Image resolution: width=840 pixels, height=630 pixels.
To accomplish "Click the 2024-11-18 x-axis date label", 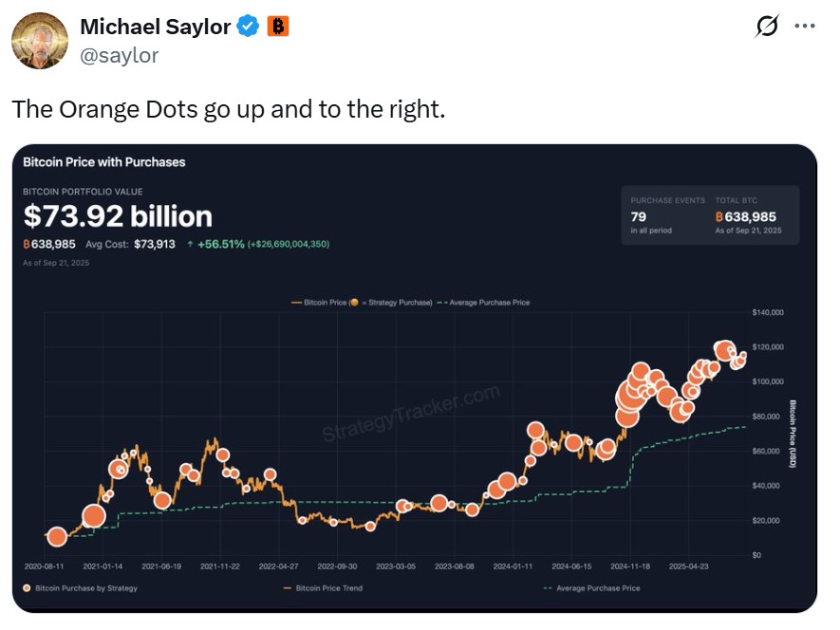I will click(630, 566).
